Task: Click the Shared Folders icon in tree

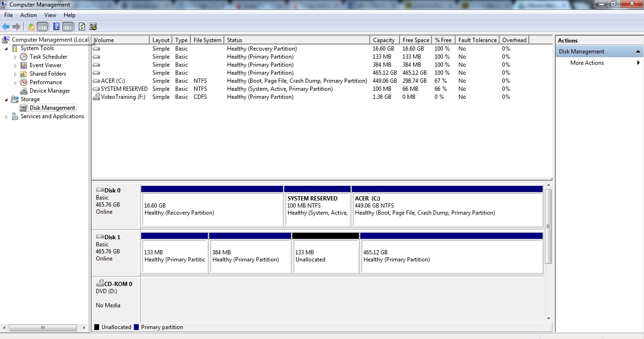Action: tap(24, 74)
